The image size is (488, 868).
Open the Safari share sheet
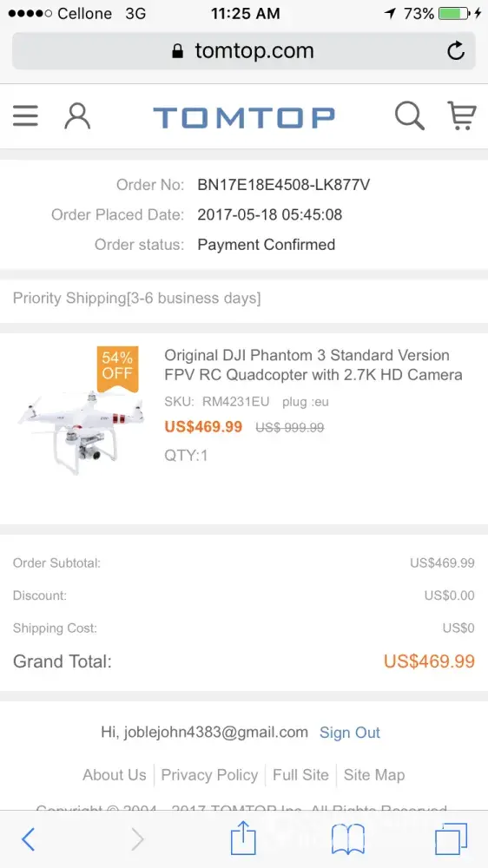coord(243,838)
